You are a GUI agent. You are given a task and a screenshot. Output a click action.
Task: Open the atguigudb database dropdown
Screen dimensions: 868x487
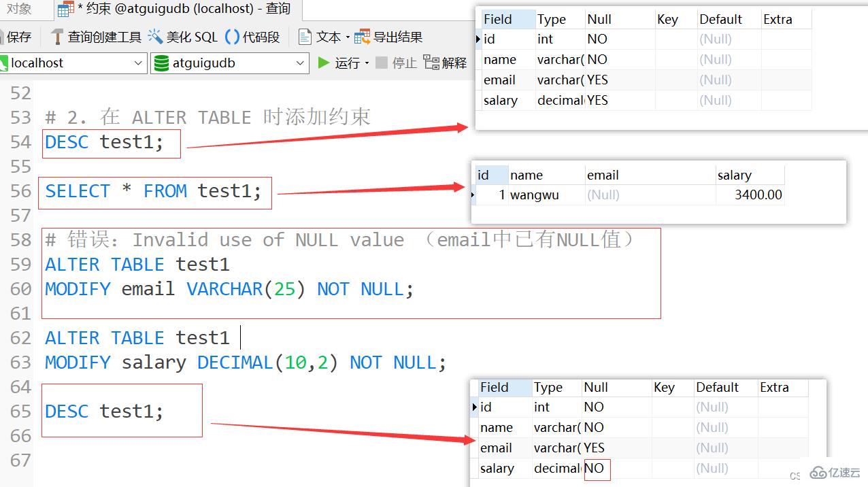click(299, 63)
